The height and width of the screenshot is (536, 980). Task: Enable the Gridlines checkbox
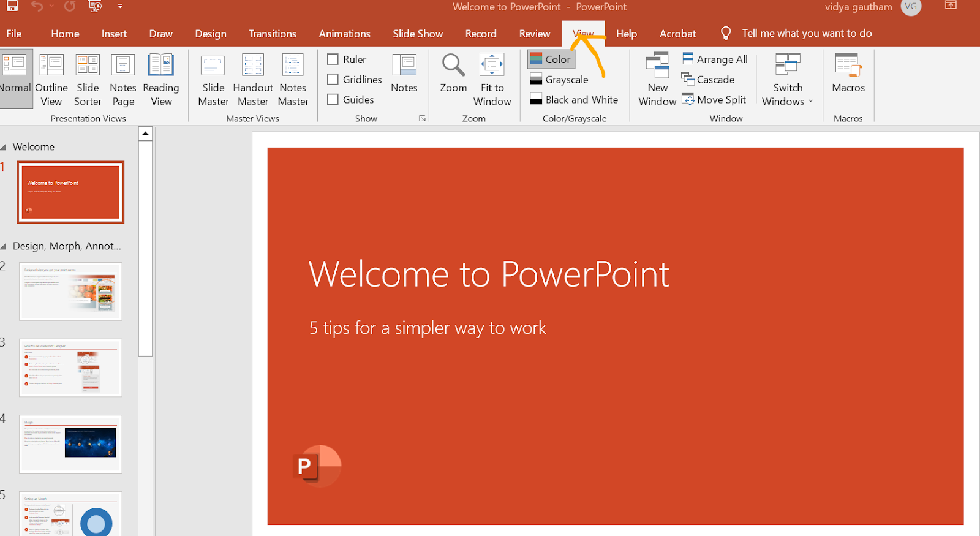(x=333, y=80)
